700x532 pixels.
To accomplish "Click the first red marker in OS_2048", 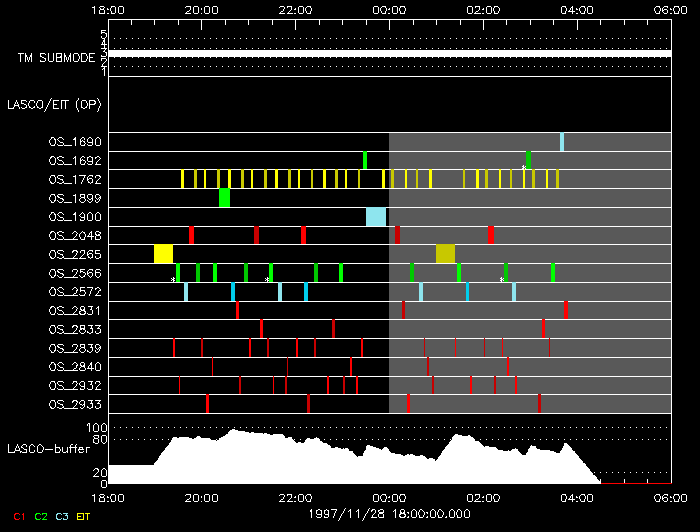I will [192, 235].
